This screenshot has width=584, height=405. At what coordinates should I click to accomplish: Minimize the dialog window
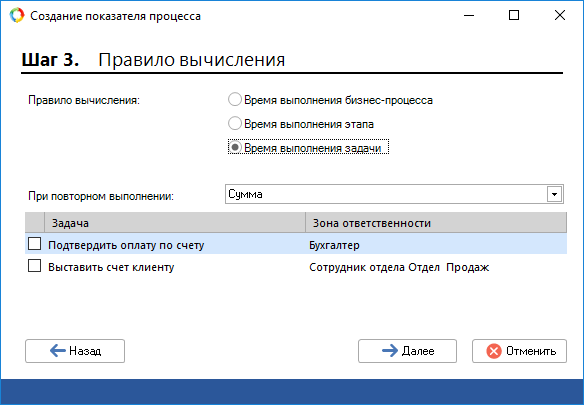[469, 16]
